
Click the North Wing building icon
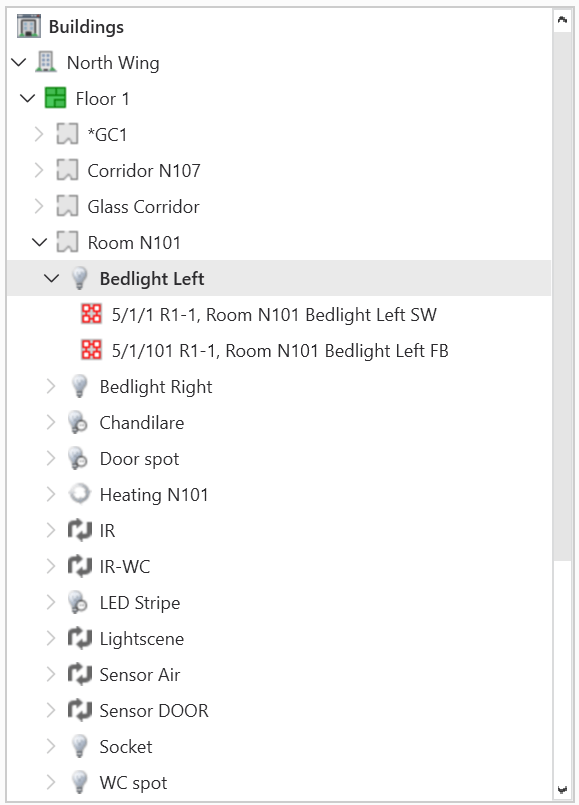coord(45,62)
